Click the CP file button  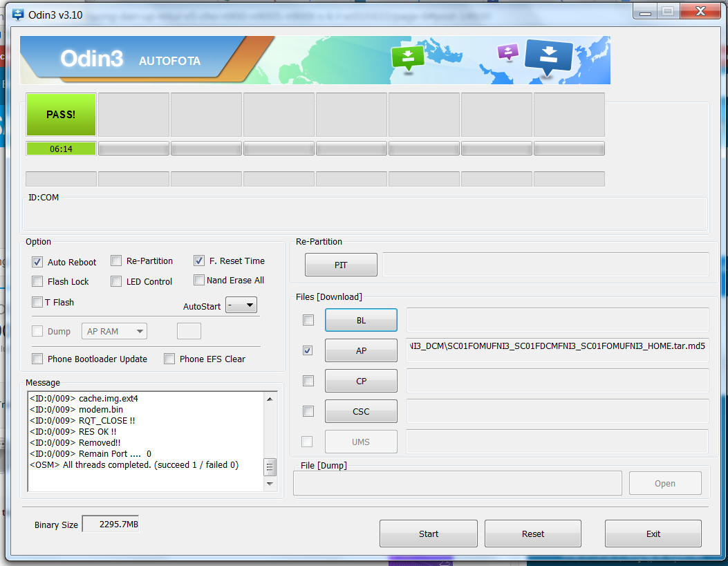361,381
